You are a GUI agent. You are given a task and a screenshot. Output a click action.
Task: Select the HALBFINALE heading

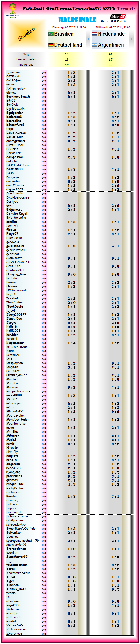pos(77,20)
